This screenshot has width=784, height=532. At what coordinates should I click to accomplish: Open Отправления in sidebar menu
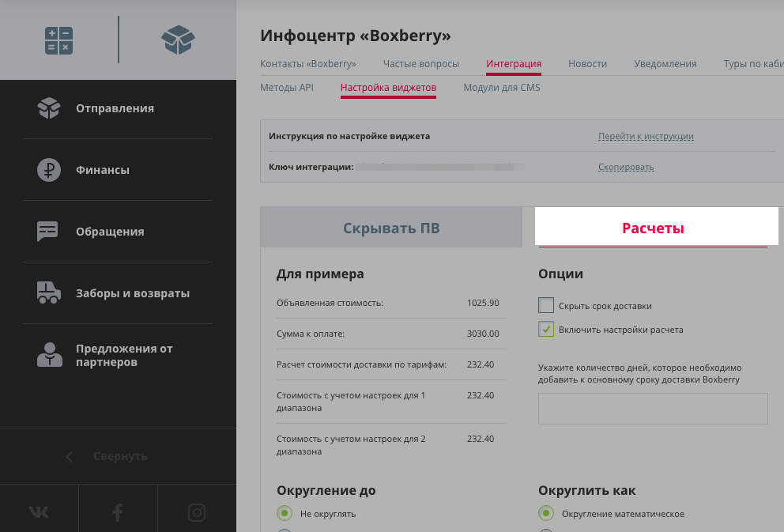pos(115,108)
